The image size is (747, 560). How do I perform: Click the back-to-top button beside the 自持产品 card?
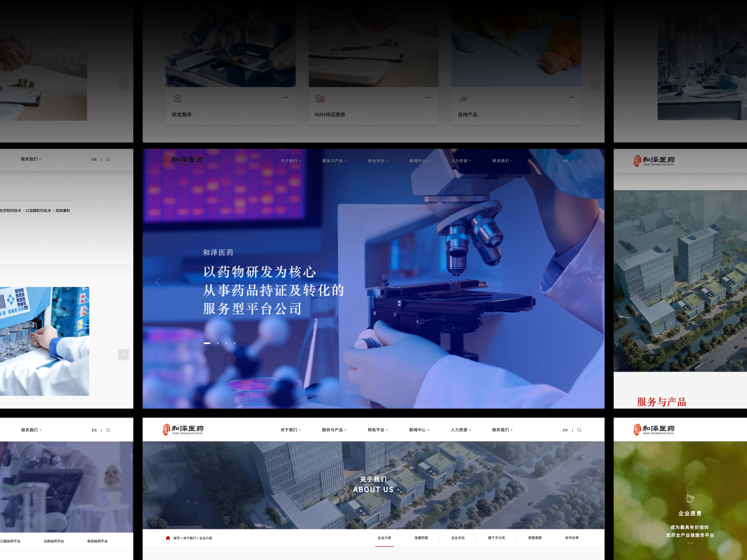coord(594,84)
